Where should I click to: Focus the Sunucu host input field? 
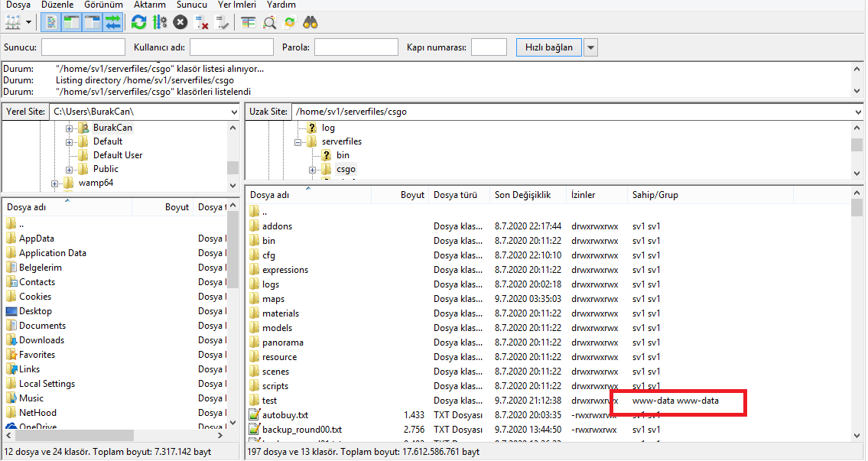[x=83, y=47]
